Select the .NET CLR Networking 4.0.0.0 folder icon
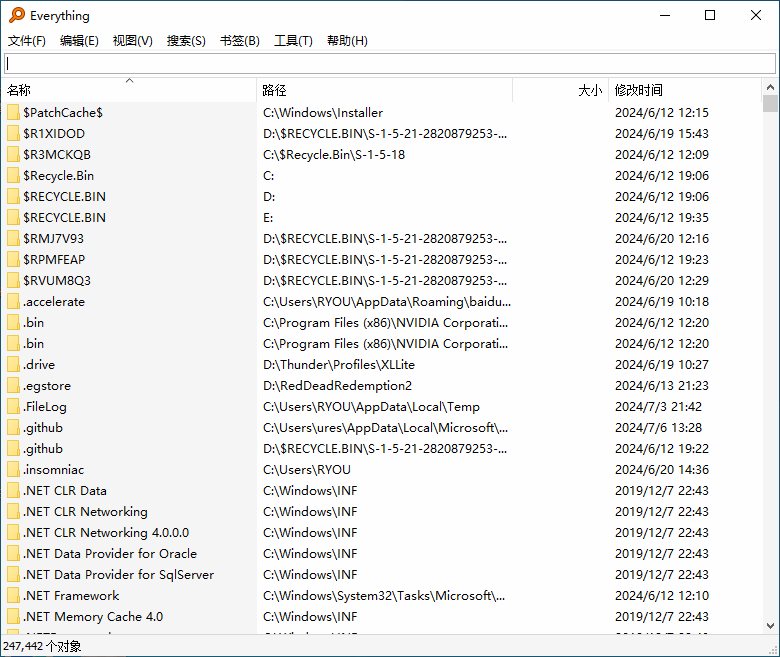780x657 pixels. (13, 533)
